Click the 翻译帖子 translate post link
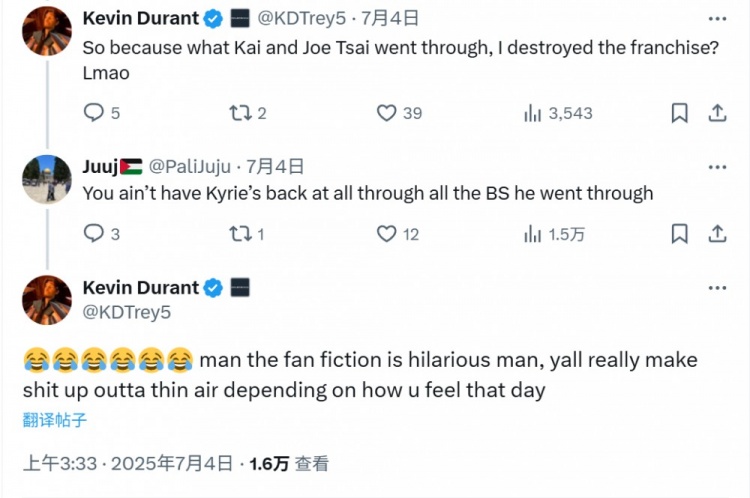 (56, 419)
